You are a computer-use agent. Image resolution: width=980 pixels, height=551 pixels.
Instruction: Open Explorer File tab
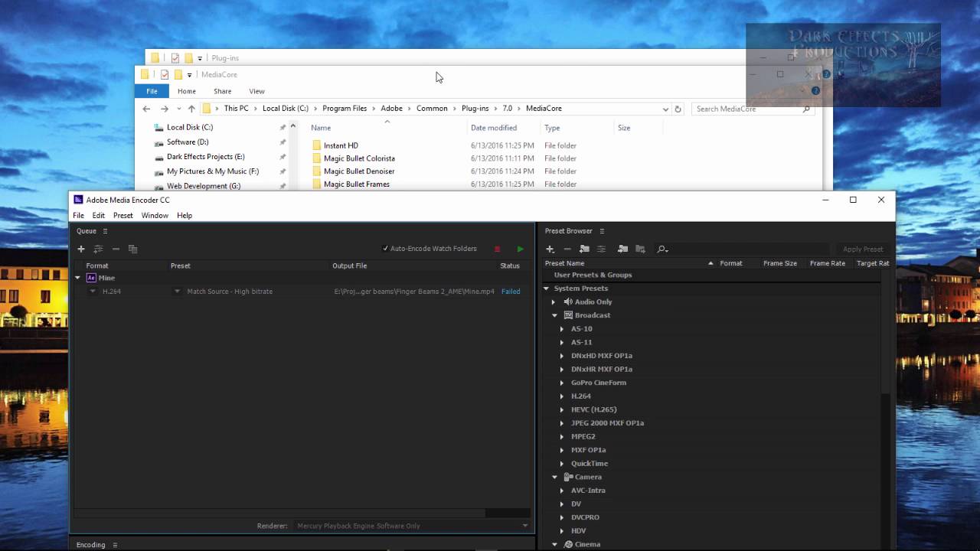coord(152,91)
